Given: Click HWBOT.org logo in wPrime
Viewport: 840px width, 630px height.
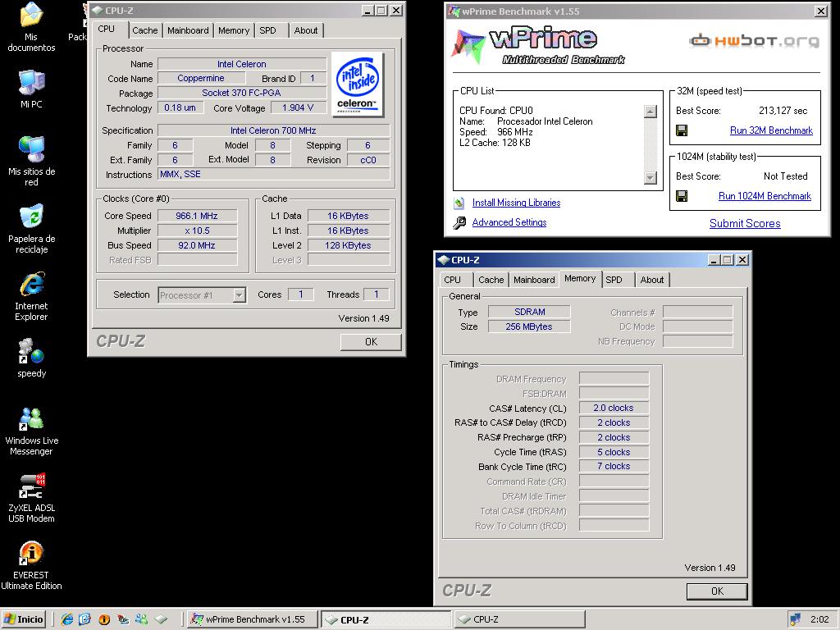Looking at the screenshot, I should tap(755, 41).
